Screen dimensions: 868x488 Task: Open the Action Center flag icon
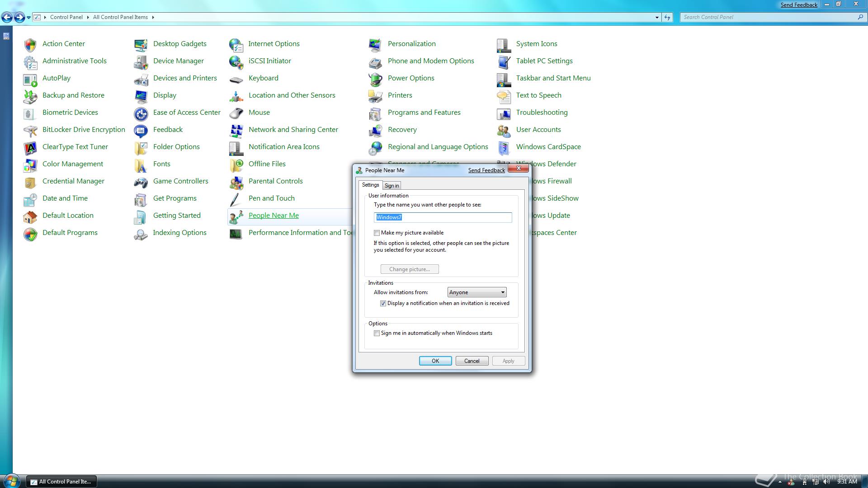[x=30, y=44]
